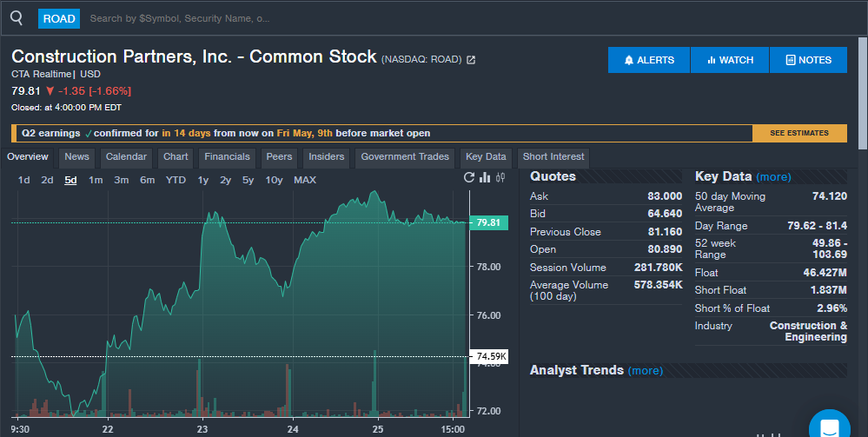Switch to the candlestick chart icon
868x437 pixels.
pos(500,177)
